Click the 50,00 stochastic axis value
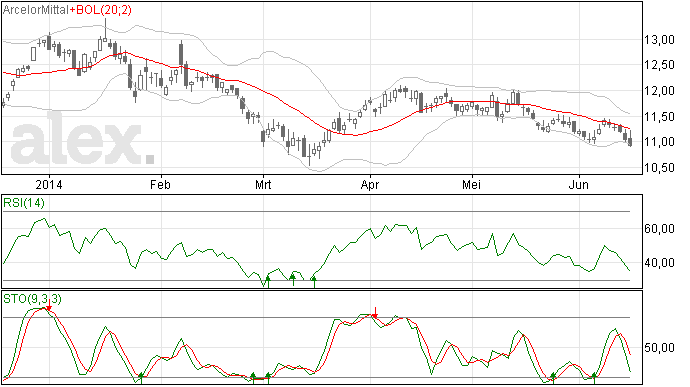This screenshot has width=690, height=387. [660, 348]
